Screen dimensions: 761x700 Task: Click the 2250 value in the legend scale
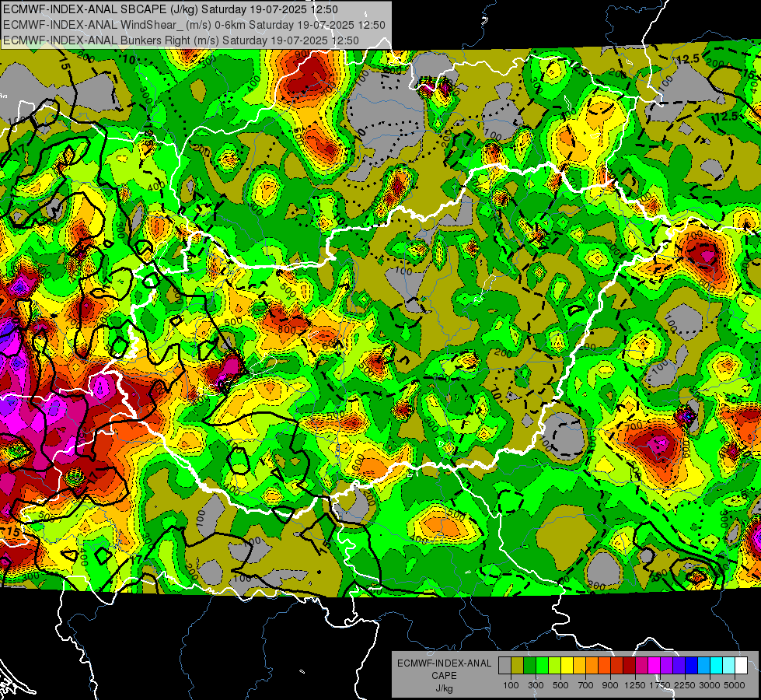pos(685,685)
